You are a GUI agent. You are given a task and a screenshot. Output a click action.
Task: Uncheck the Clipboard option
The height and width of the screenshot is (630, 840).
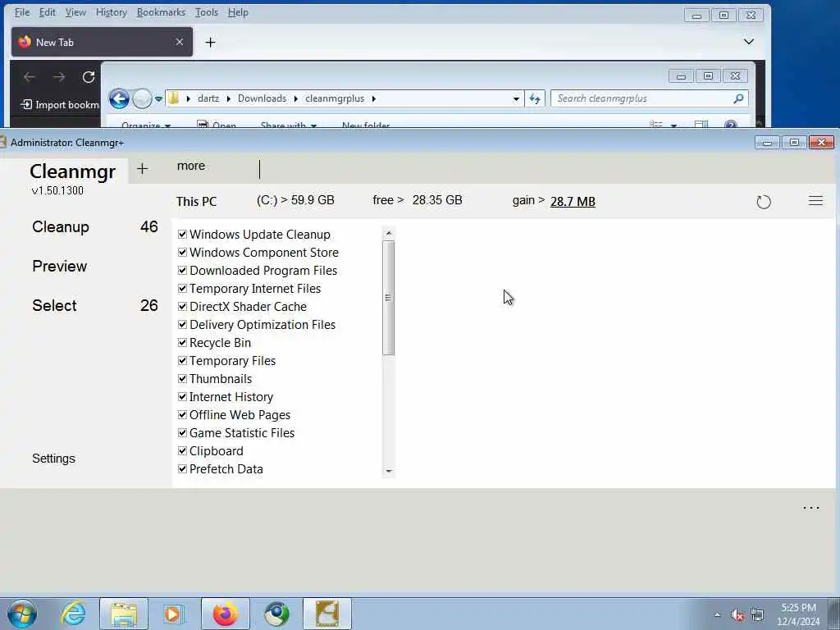tap(182, 451)
